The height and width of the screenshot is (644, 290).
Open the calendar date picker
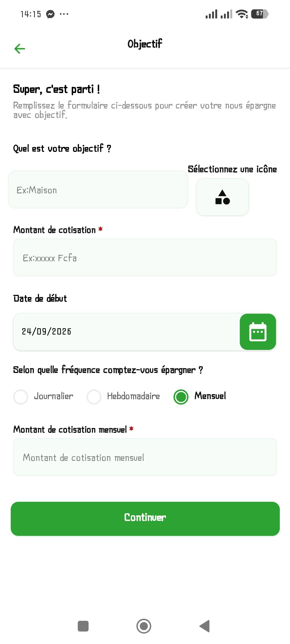click(x=258, y=332)
